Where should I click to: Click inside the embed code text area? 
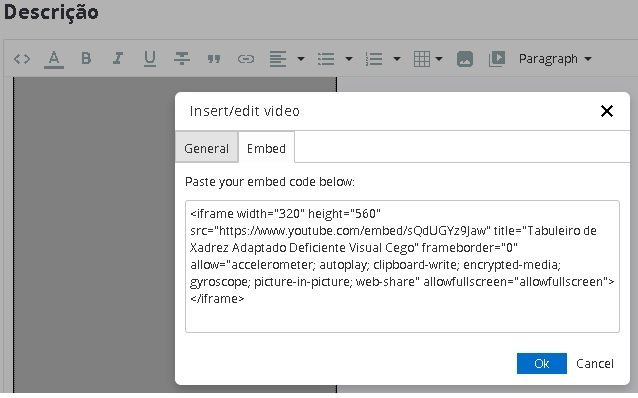tap(402, 266)
